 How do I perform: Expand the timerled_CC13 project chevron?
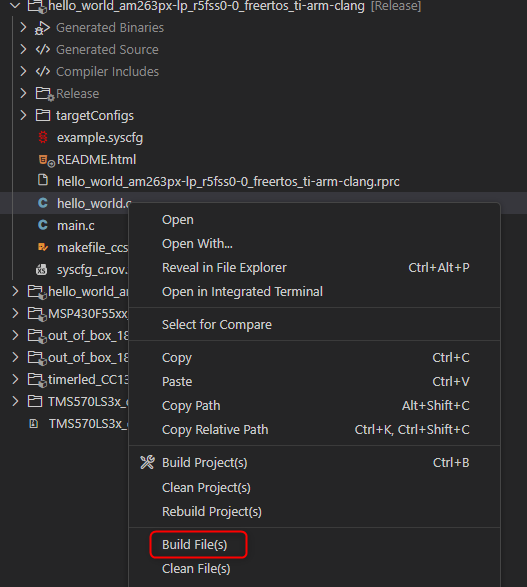coord(15,380)
